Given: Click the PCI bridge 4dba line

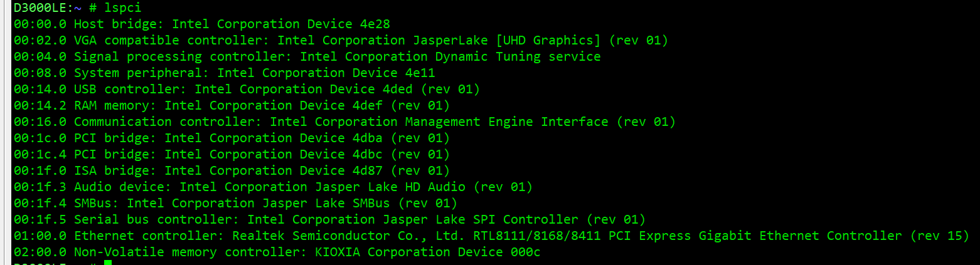Looking at the screenshot, I should point(232,138).
